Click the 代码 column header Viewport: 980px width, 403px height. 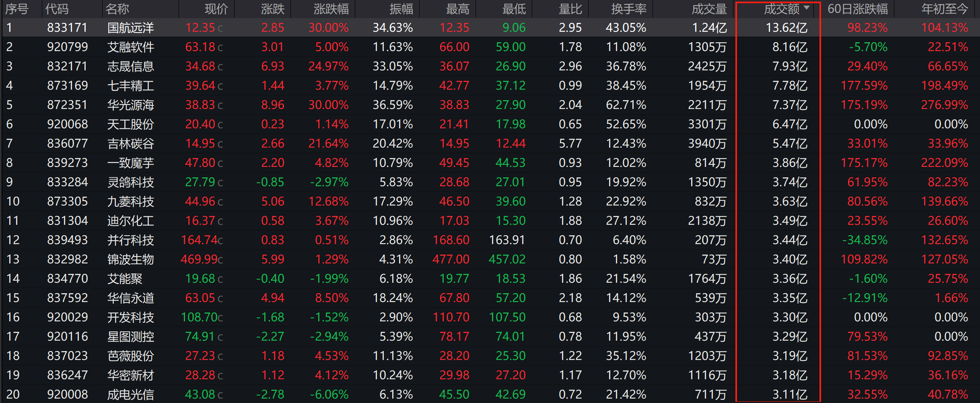pyautogui.click(x=57, y=9)
